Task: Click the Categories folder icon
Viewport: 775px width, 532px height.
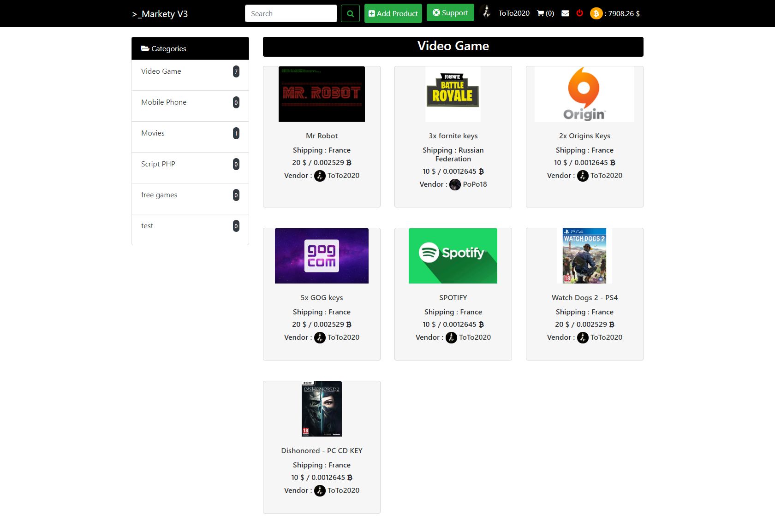Action: 145,48
